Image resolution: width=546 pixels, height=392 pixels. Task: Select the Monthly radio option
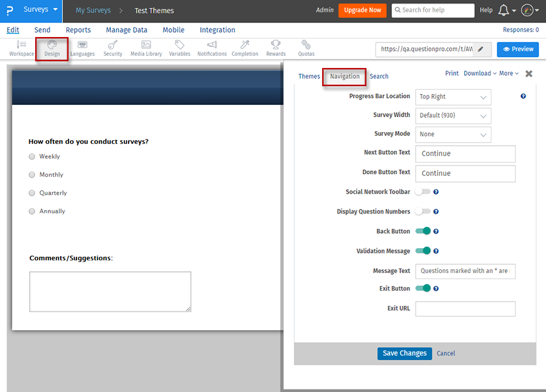32,175
